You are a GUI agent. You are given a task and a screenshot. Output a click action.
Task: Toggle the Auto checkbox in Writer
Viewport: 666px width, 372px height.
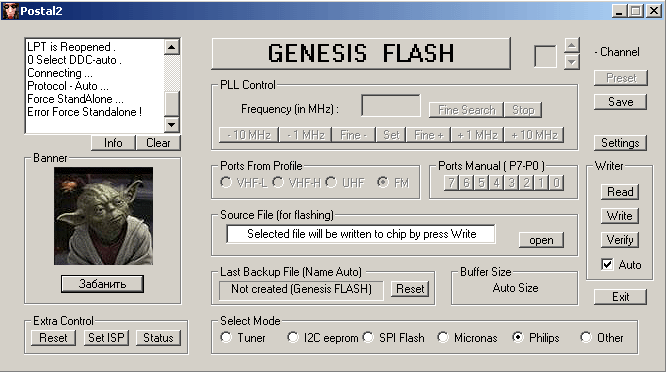click(607, 265)
